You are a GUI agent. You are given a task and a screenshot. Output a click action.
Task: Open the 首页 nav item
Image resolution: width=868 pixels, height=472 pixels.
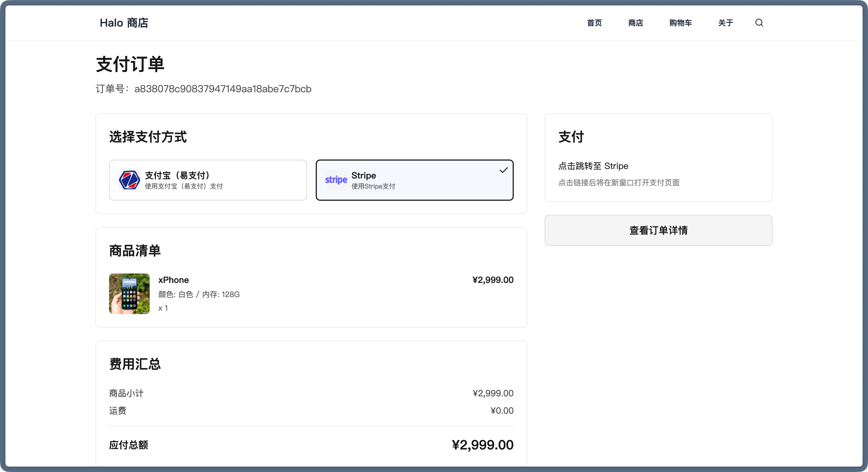click(594, 23)
